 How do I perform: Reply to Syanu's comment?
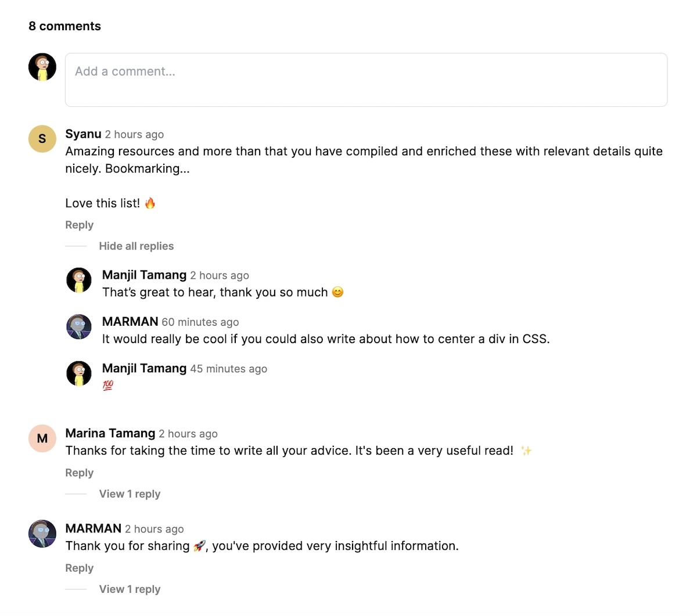pos(80,225)
